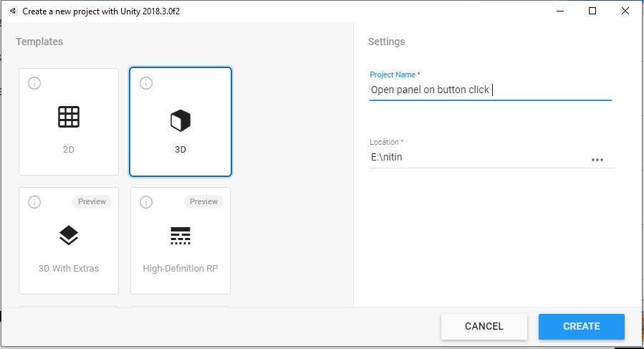
Task: Pick the High-Definition RP template icon
Action: click(x=181, y=236)
